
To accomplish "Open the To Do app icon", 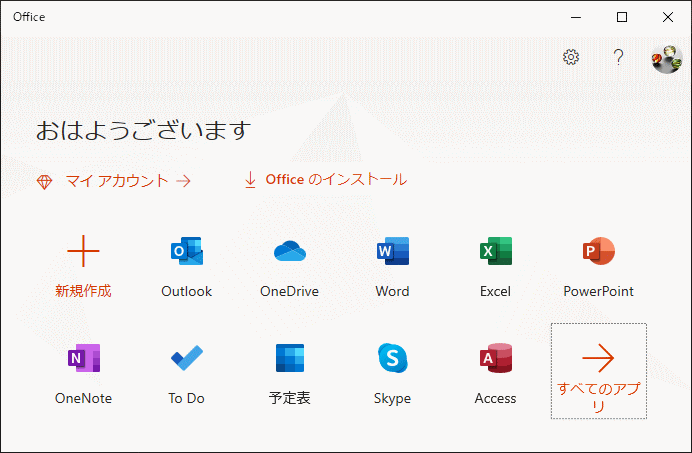I will pyautogui.click(x=187, y=358).
